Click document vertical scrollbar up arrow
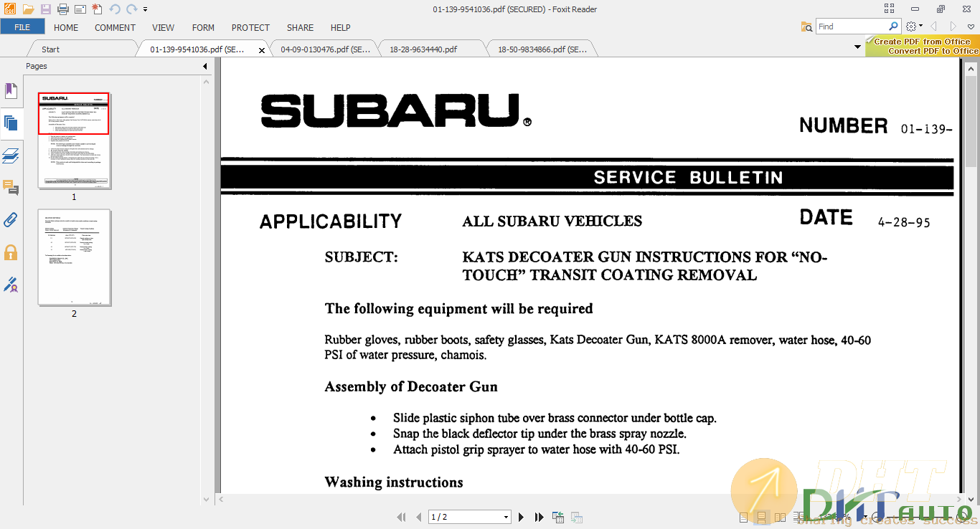Viewport: 980px width, 529px height. pyautogui.click(x=971, y=70)
